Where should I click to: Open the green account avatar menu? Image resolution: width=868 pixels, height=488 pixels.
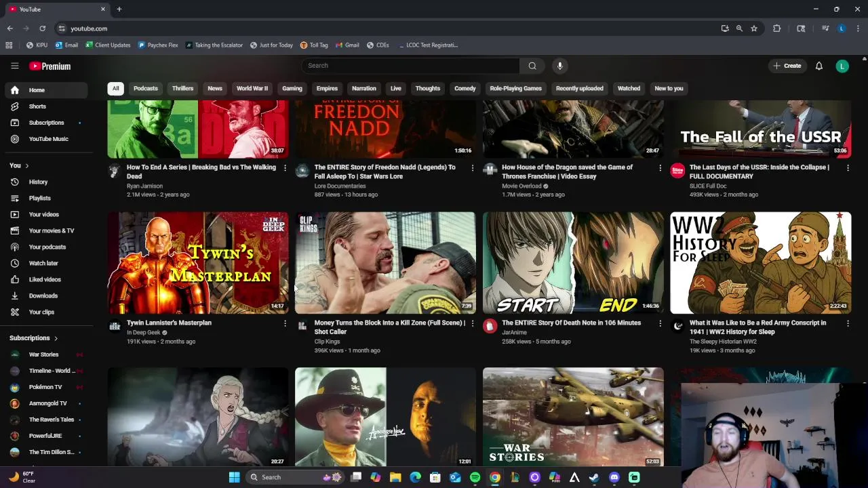click(x=842, y=66)
